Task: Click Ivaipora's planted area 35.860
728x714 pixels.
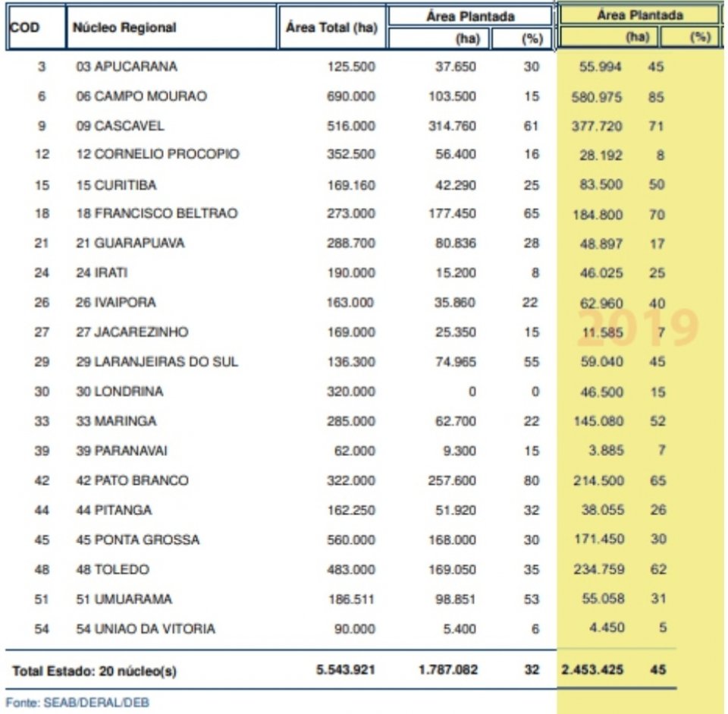Action: (x=455, y=303)
